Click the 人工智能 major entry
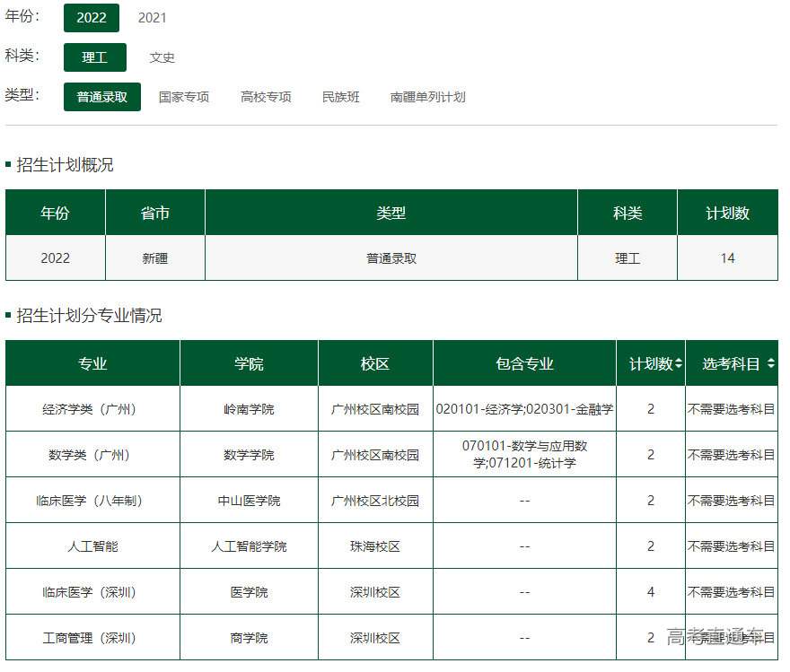The width and height of the screenshot is (790, 672). (92, 545)
